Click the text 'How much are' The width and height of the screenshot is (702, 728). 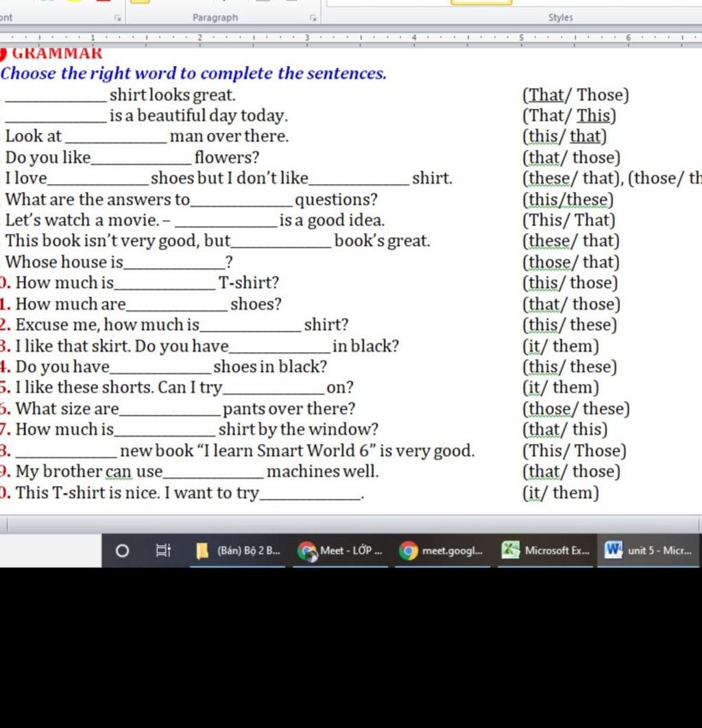[71, 304]
